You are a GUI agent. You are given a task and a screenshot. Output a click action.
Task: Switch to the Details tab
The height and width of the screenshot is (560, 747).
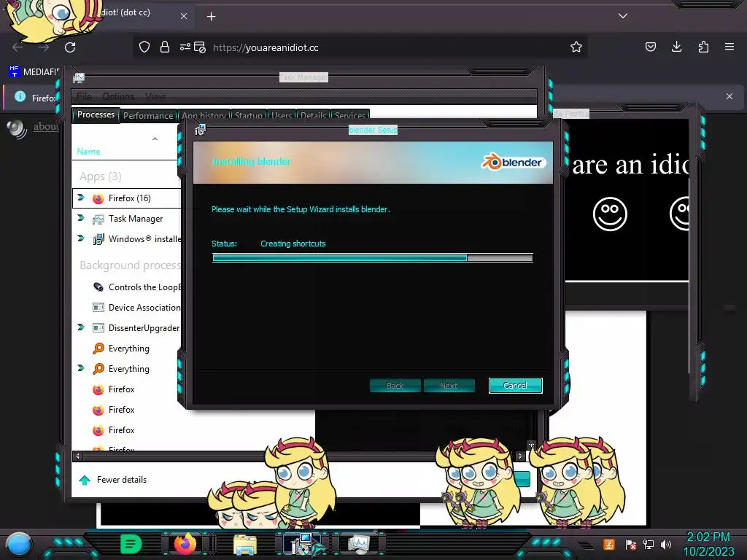pyautogui.click(x=314, y=116)
